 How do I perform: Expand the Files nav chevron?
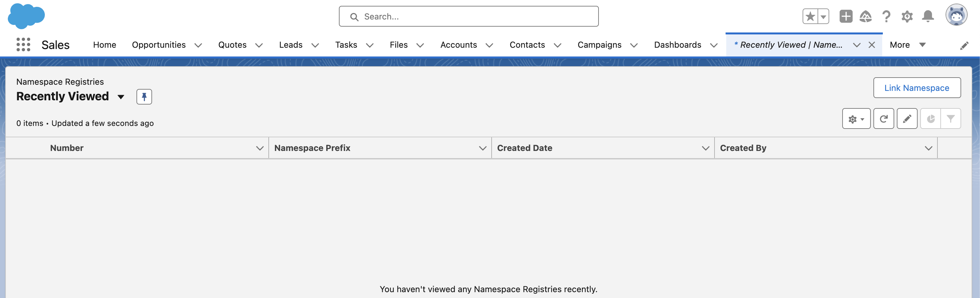[420, 45]
